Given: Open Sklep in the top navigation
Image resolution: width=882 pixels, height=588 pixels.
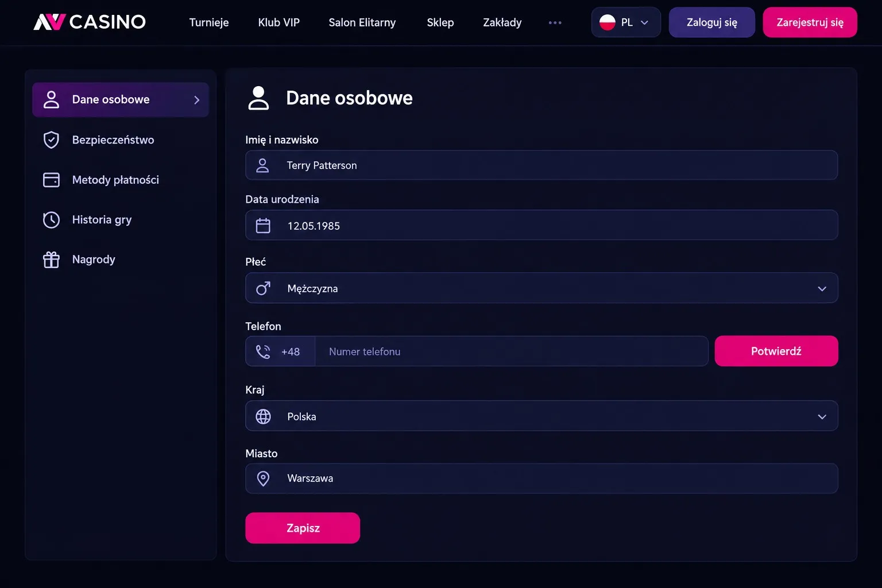Looking at the screenshot, I should point(440,22).
